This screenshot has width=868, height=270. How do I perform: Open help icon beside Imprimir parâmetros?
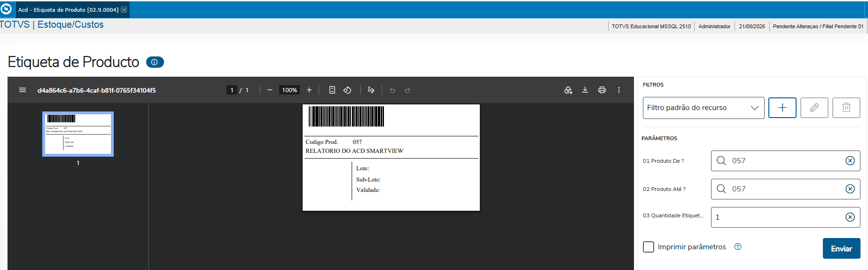738,246
